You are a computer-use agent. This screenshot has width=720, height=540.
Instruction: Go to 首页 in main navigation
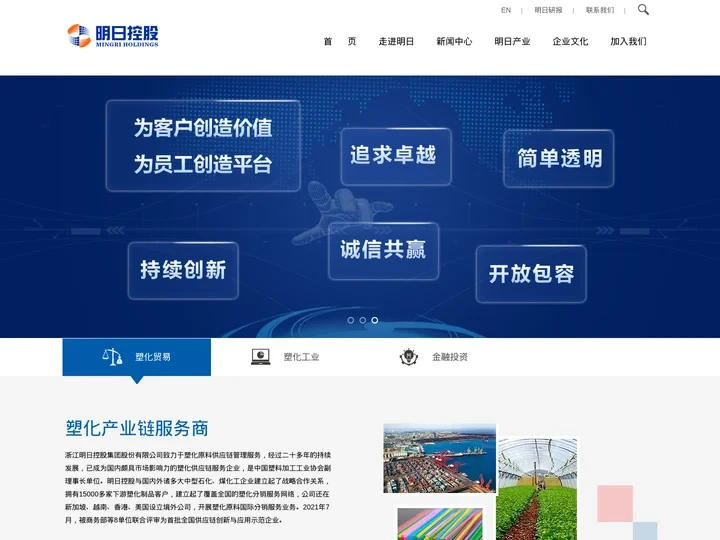coord(340,41)
